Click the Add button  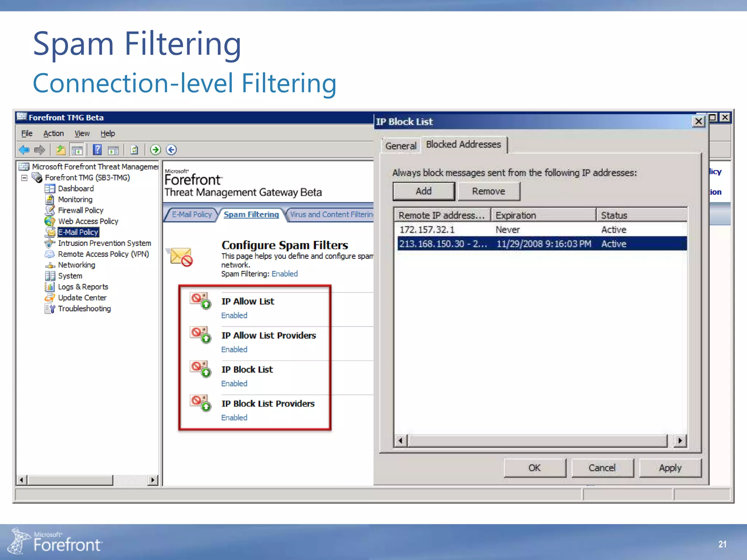click(424, 191)
